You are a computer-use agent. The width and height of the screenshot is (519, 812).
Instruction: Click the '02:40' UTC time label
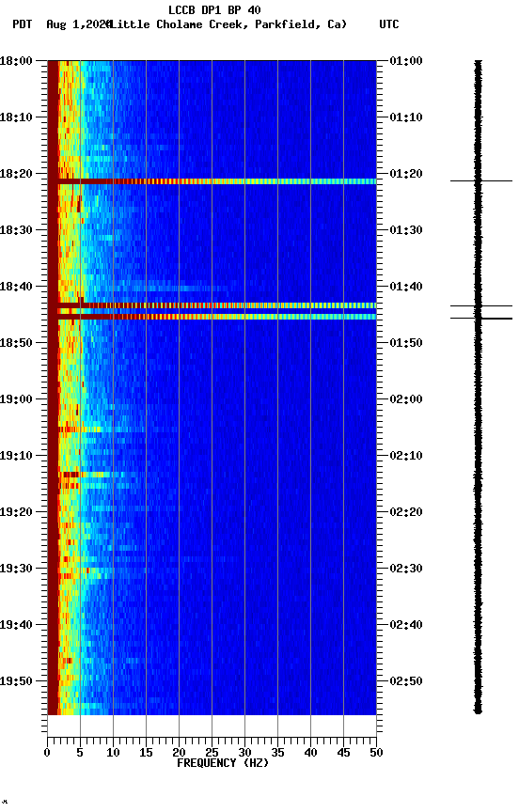click(406, 626)
